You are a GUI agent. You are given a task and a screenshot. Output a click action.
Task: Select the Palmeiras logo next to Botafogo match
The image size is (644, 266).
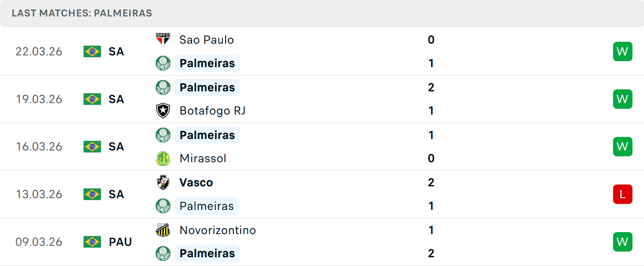163,87
